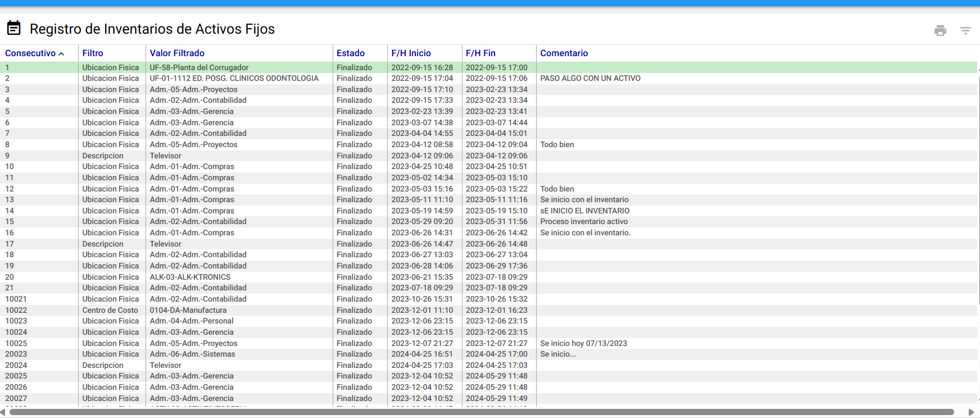Screen dimensions: 980x419
Task: Click horizontal scrollbar left arrow
Action: [x=3, y=412]
